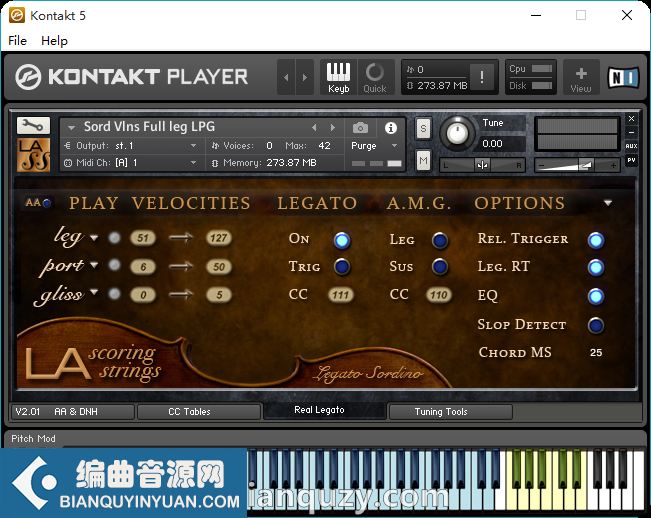This screenshot has height=518, width=651.
Task: Click the PV button icon
Action: click(631, 160)
